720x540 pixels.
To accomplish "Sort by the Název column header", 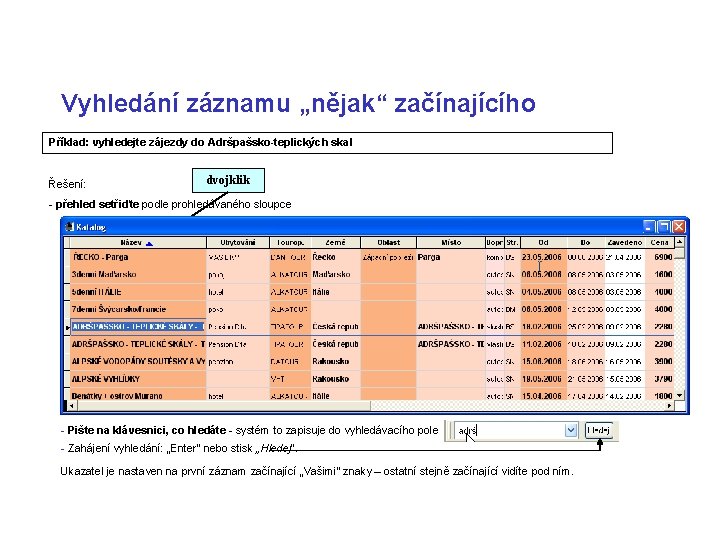I will (136, 242).
